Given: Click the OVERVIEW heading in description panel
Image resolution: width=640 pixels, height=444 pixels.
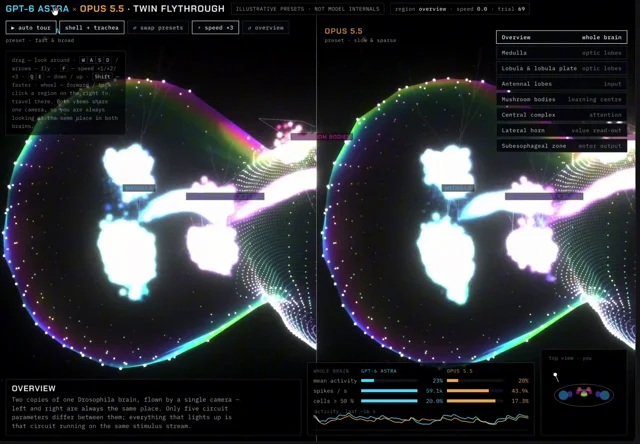Looking at the screenshot, I should (x=33, y=388).
